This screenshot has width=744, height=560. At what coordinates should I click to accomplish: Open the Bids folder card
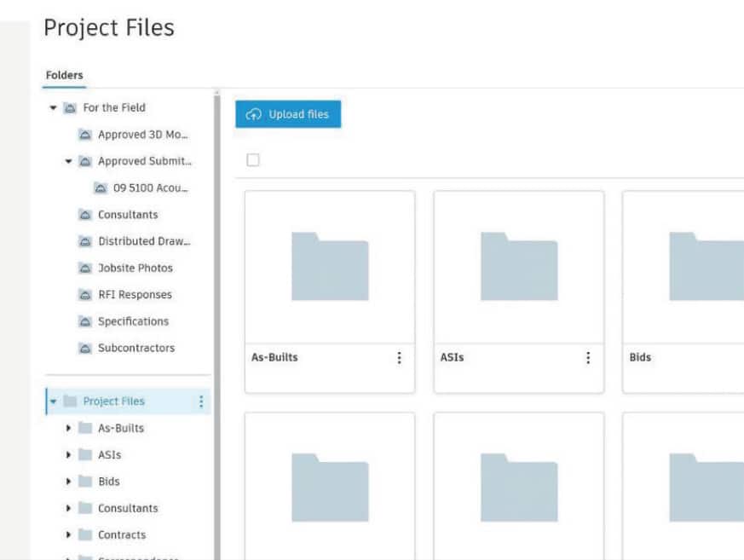[x=683, y=290]
